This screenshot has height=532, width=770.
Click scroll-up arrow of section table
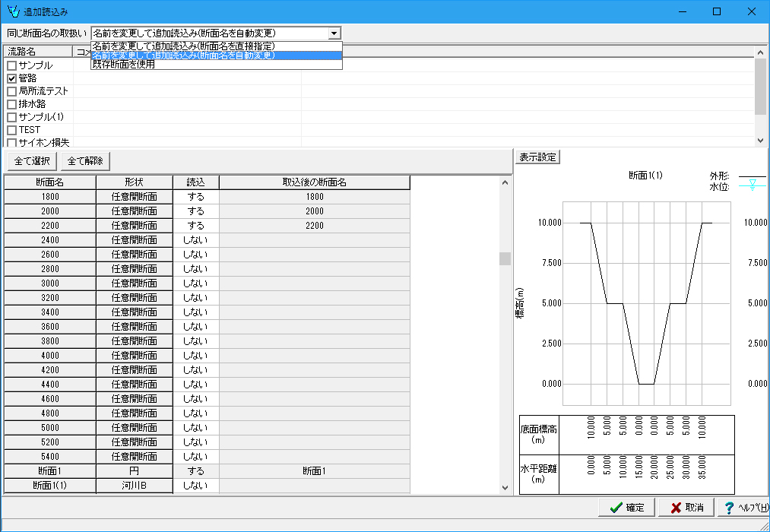(x=505, y=182)
